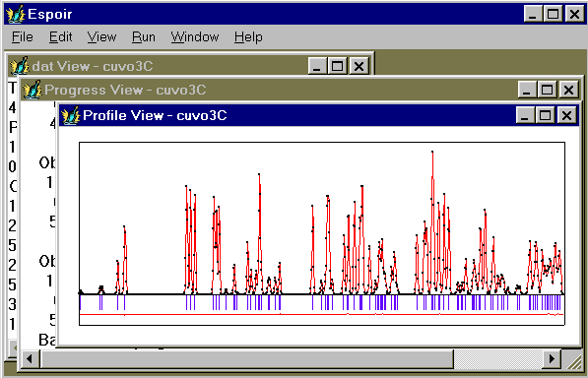Image resolution: width=588 pixels, height=378 pixels.
Task: Minimize the dat View window
Action: coord(317,66)
